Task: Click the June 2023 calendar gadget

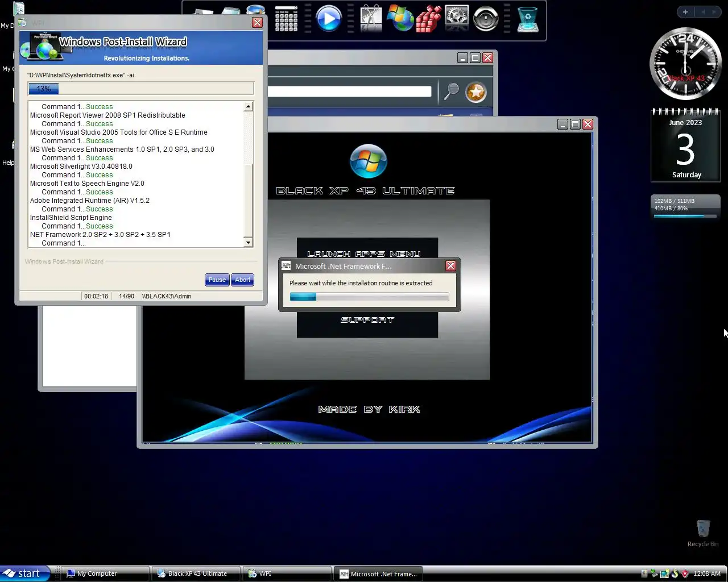Action: coord(685,146)
